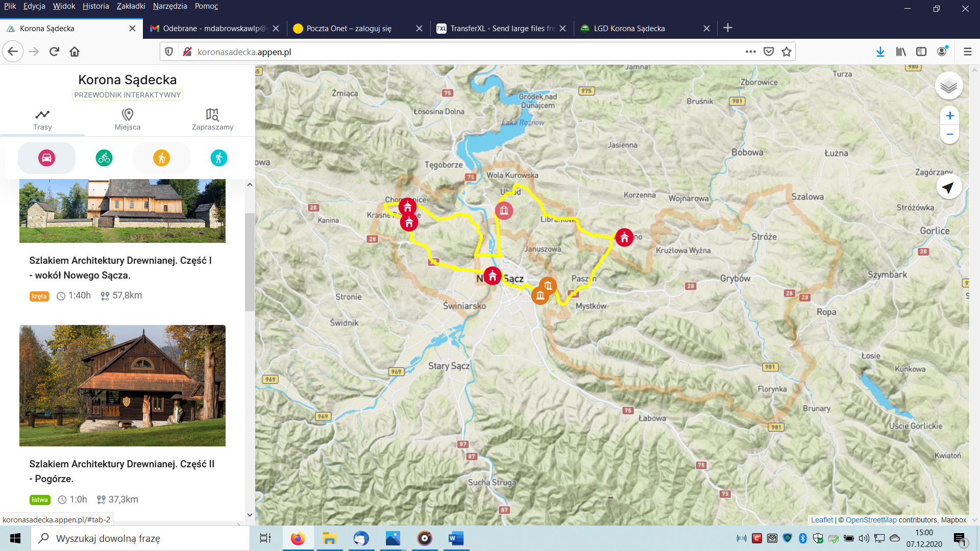Screen dimensions: 980x551
Task: Open Szlakiem Architektury Drewnianej Część II Pogórze
Action: click(x=122, y=471)
